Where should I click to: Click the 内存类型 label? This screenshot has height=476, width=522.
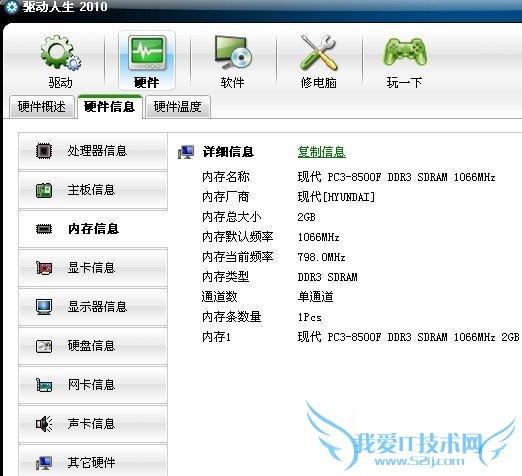226,277
